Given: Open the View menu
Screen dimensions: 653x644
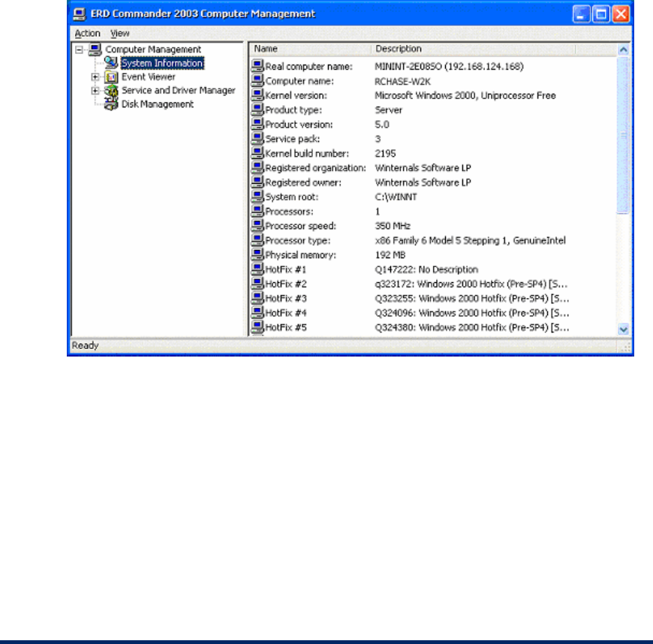Looking at the screenshot, I should coord(120,33).
